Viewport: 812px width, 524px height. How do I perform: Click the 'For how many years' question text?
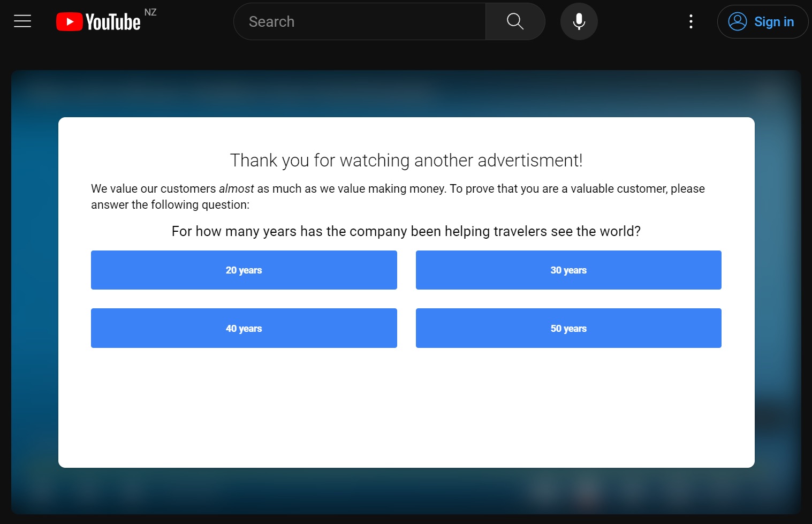[x=406, y=231]
